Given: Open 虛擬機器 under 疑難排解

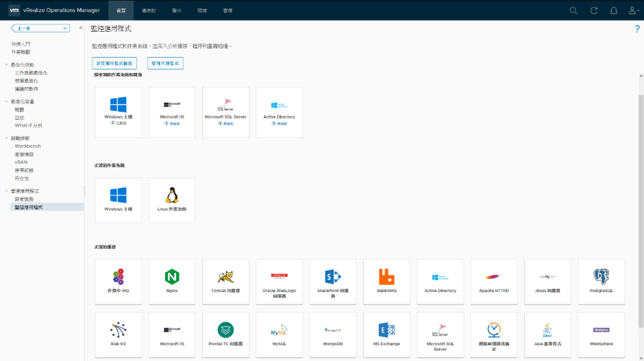Looking at the screenshot, I should point(25,154).
